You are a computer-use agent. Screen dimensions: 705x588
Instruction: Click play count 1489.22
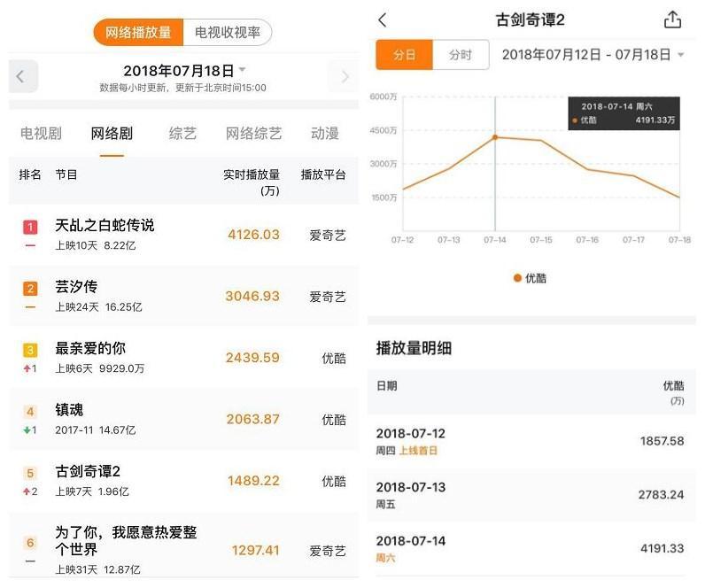point(253,481)
